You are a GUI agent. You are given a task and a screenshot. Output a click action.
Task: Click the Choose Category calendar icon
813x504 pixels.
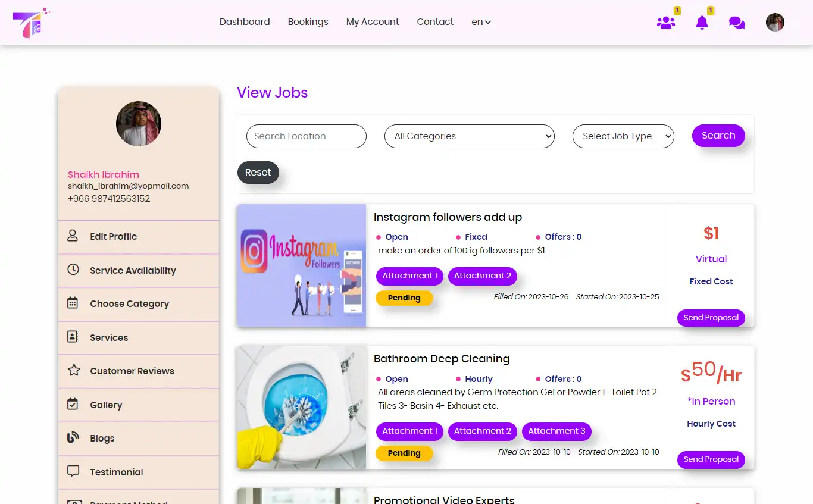tap(73, 303)
